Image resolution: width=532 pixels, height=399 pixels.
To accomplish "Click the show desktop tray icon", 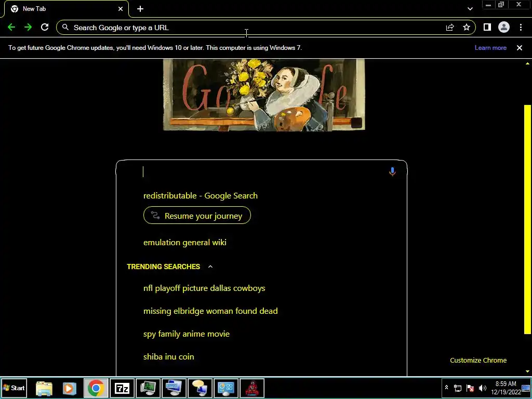I will pos(526,388).
